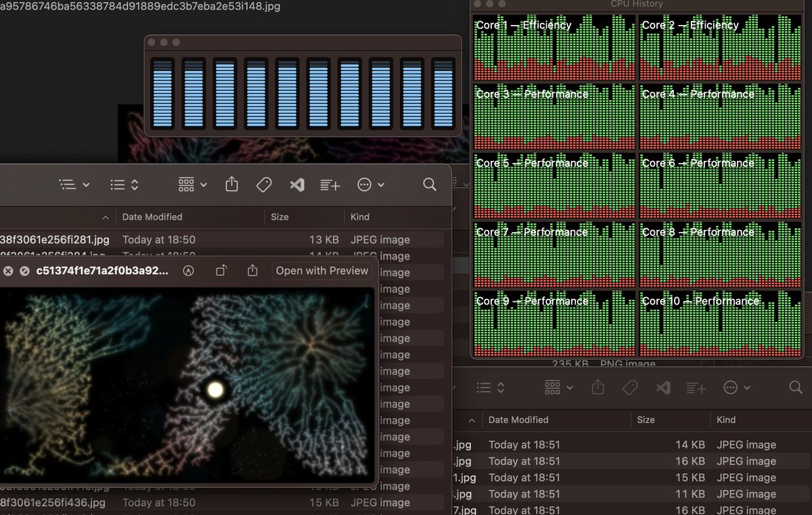Sort by Size in back Finder window
The height and width of the screenshot is (515, 812).
(x=646, y=420)
